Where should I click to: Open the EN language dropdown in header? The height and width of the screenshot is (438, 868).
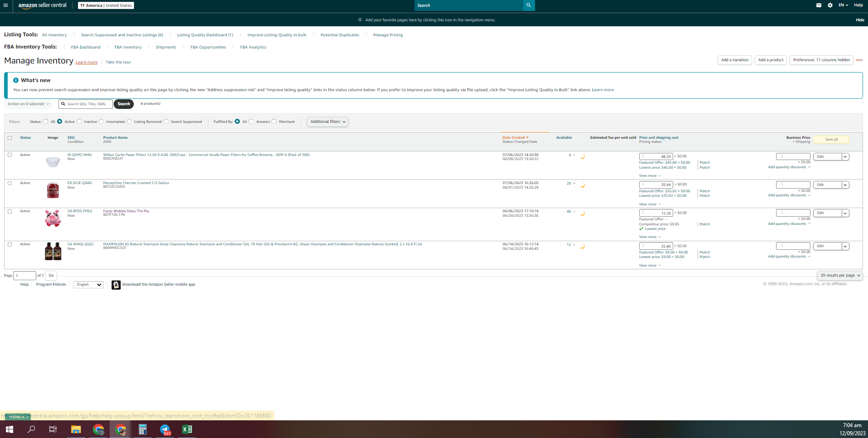[x=843, y=5]
